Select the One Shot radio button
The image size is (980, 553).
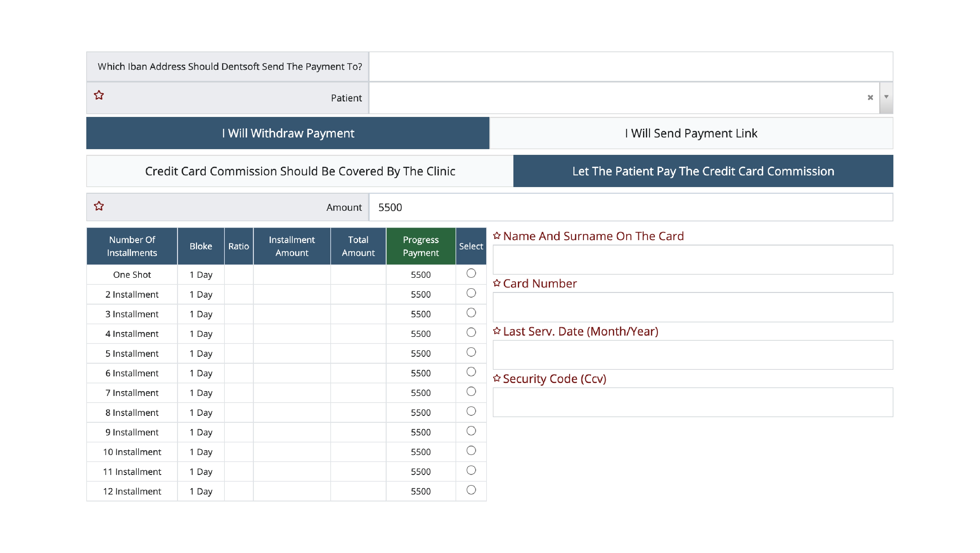coord(471,273)
